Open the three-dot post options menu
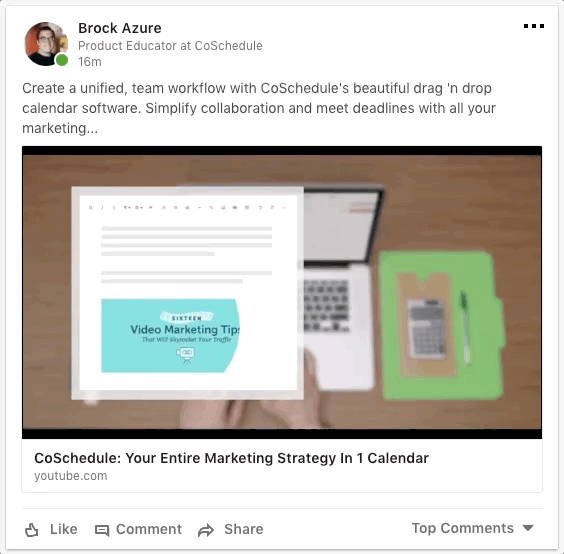 534,26
